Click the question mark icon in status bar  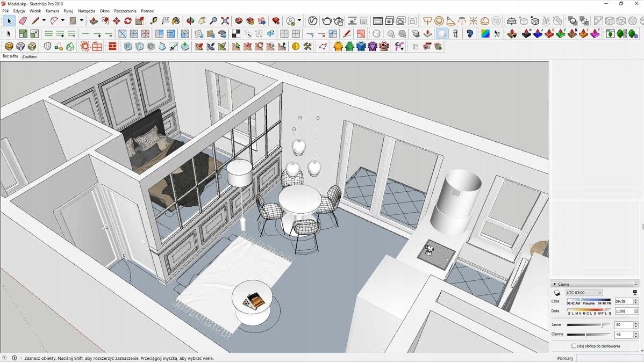pyautogui.click(x=5, y=358)
